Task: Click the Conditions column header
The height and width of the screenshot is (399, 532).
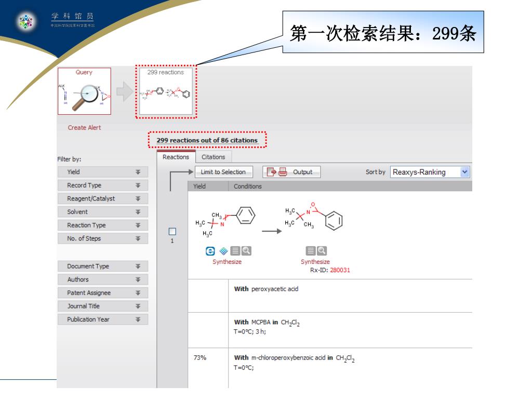Action: coord(248,187)
